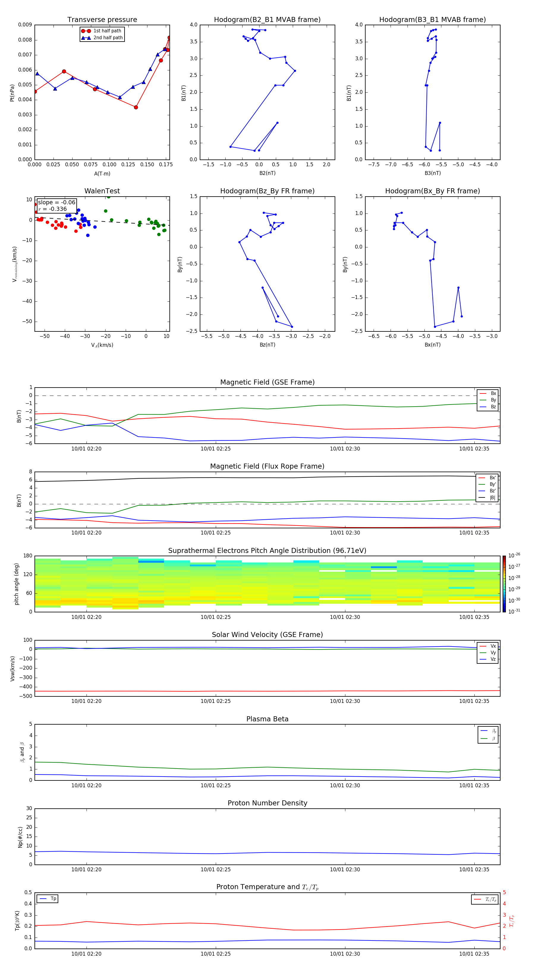Screen dimensions: 535x980
Task: Click the Vy entry in velocity legend
Action: tap(487, 652)
